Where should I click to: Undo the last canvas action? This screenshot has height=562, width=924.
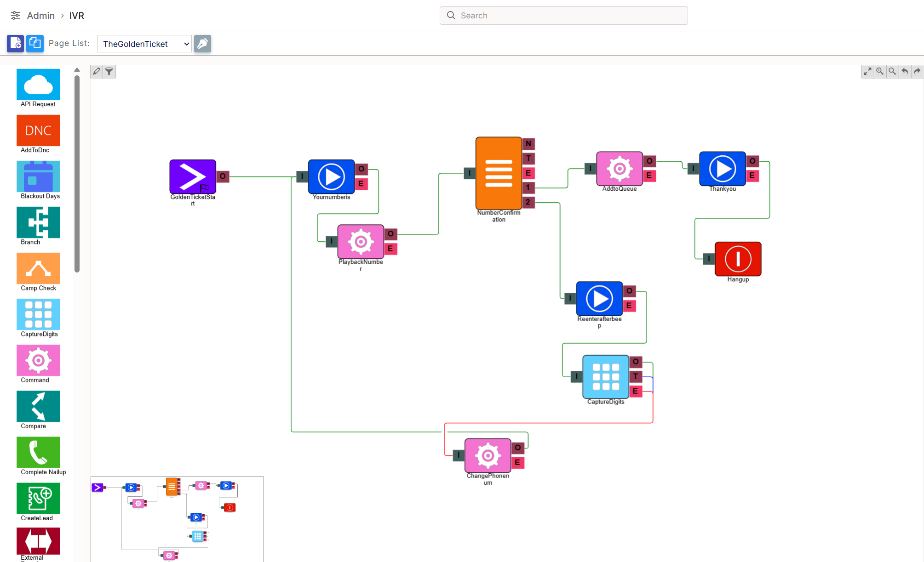pos(905,71)
